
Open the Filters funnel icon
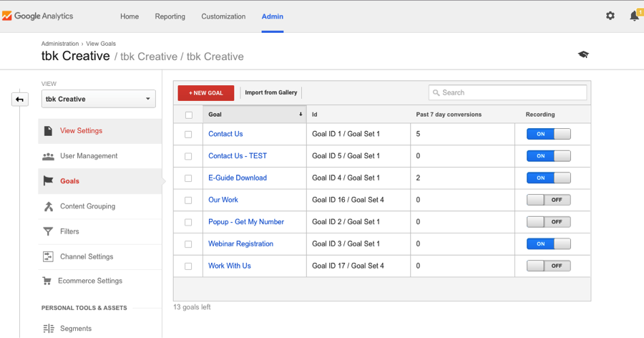48,231
